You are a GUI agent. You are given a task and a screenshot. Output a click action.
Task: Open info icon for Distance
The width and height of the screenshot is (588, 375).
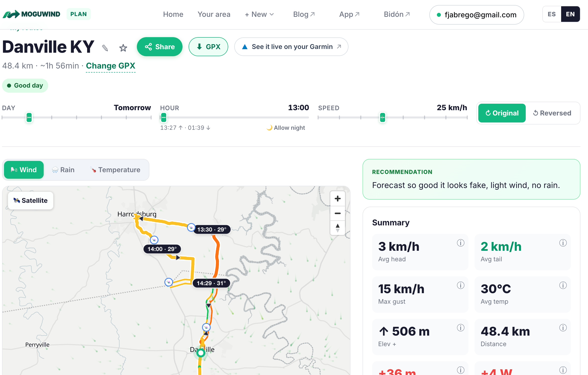563,328
